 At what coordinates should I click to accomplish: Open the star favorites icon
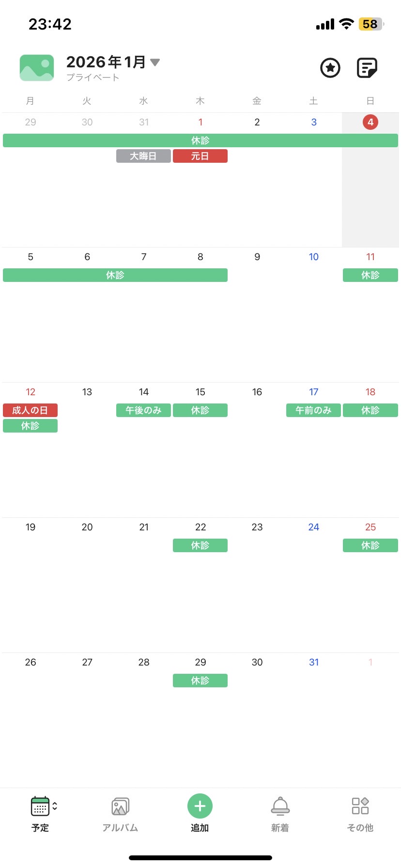[330, 68]
